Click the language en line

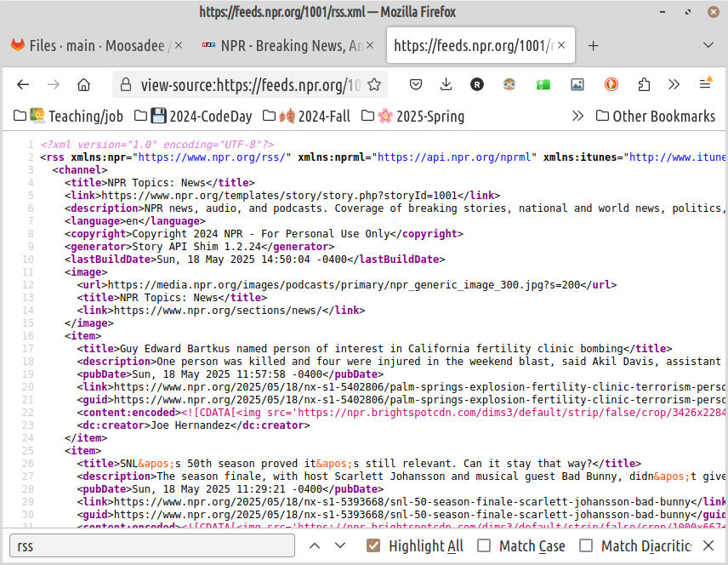point(135,220)
